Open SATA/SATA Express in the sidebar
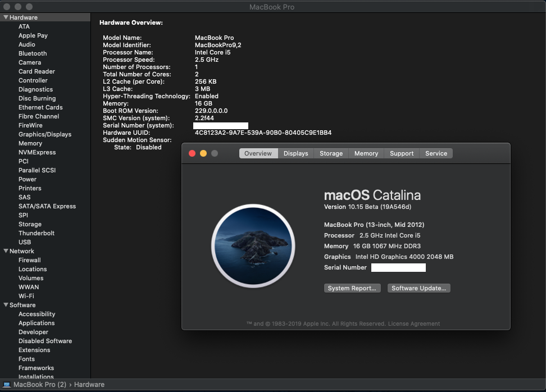This screenshot has height=392, width=546. click(47, 207)
